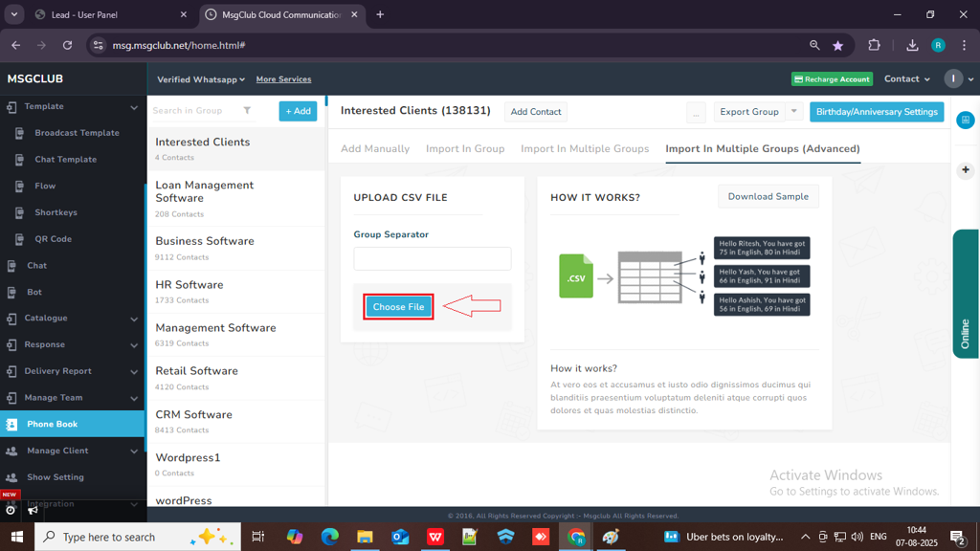Open Microsoft Edge from taskbar
Viewport: 980px width, 551px height.
click(330, 537)
